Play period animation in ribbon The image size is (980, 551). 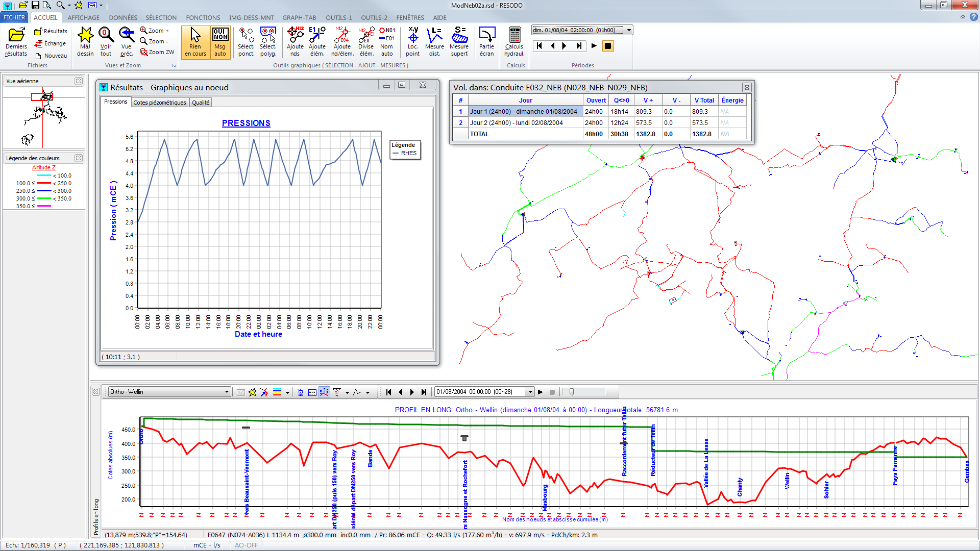point(594,46)
